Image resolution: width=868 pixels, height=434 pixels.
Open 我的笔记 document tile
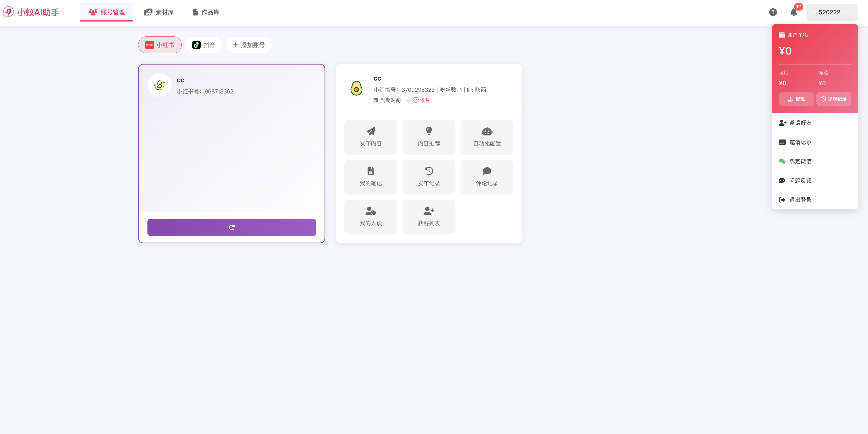[x=371, y=177]
